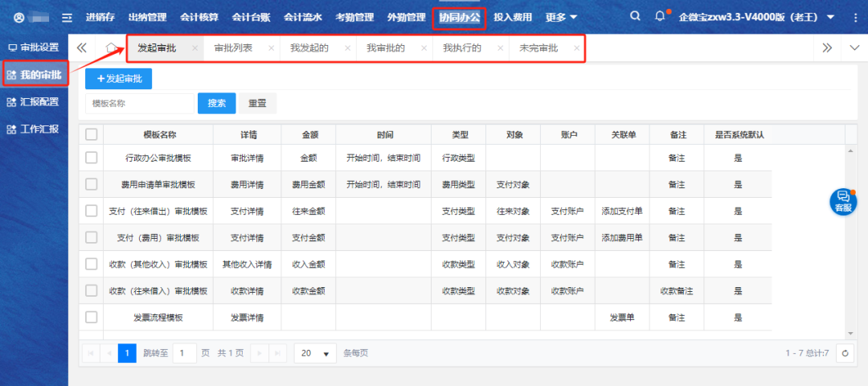Image resolution: width=868 pixels, height=386 pixels.
Task: Open the vertical three-dot options menu
Action: click(854, 17)
